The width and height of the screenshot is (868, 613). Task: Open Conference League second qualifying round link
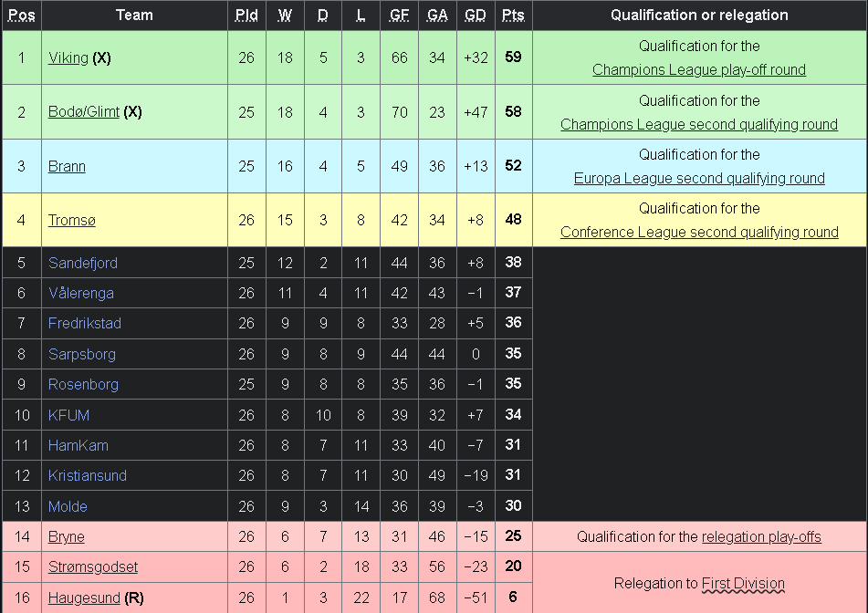point(698,232)
